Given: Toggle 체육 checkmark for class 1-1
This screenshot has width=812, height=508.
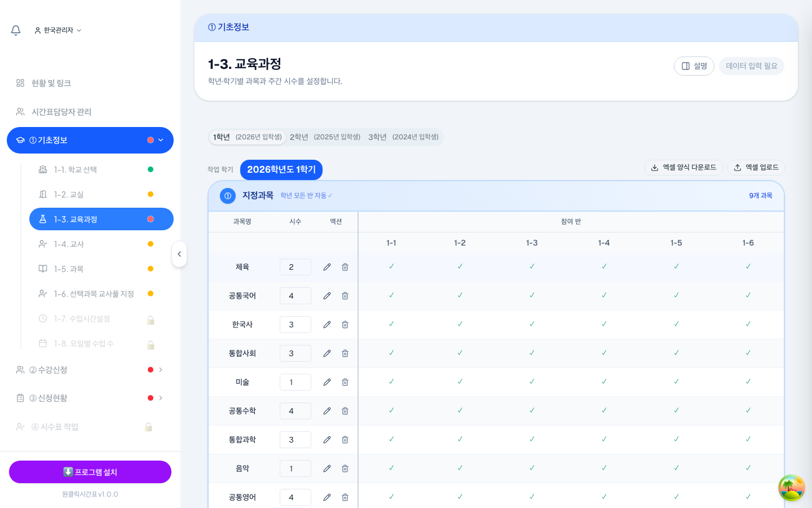Looking at the screenshot, I should [391, 266].
